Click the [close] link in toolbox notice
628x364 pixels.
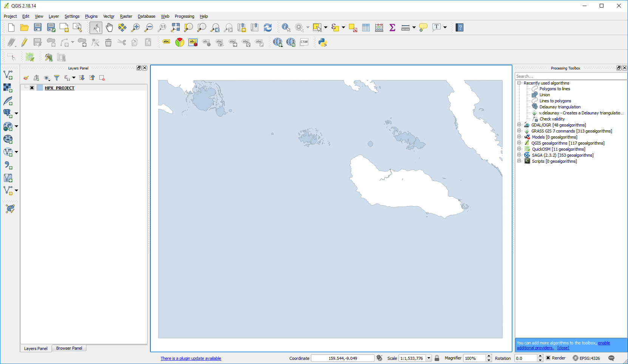(x=563, y=348)
